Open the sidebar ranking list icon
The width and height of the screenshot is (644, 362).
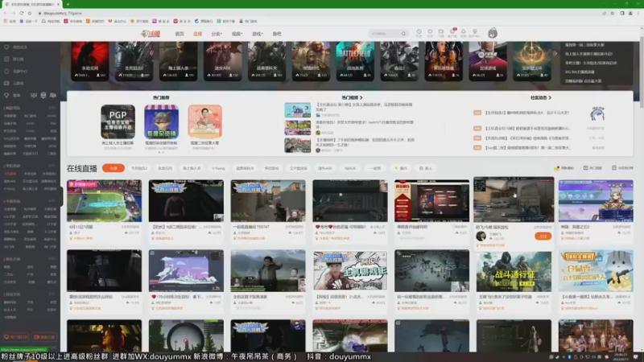6,59
